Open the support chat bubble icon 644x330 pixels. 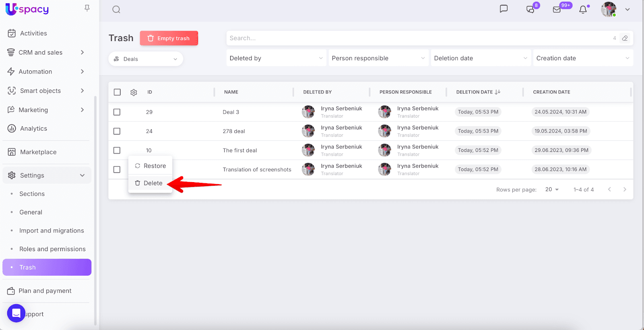(x=16, y=314)
